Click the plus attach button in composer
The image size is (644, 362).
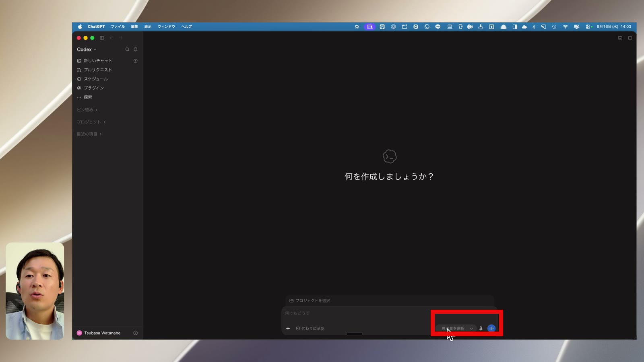tap(288, 329)
